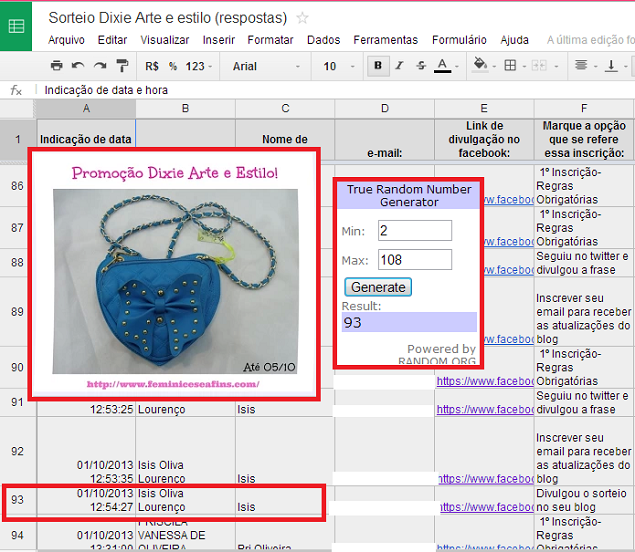Open the vertical align options
635x552 pixels.
611,65
